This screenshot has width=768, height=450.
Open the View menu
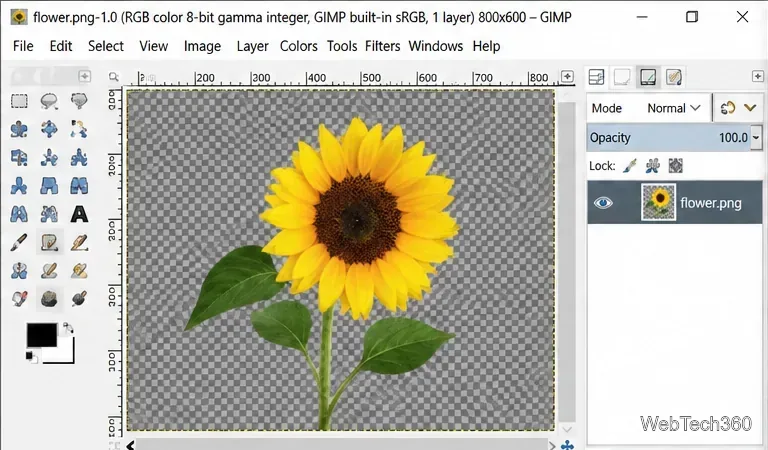[x=154, y=46]
